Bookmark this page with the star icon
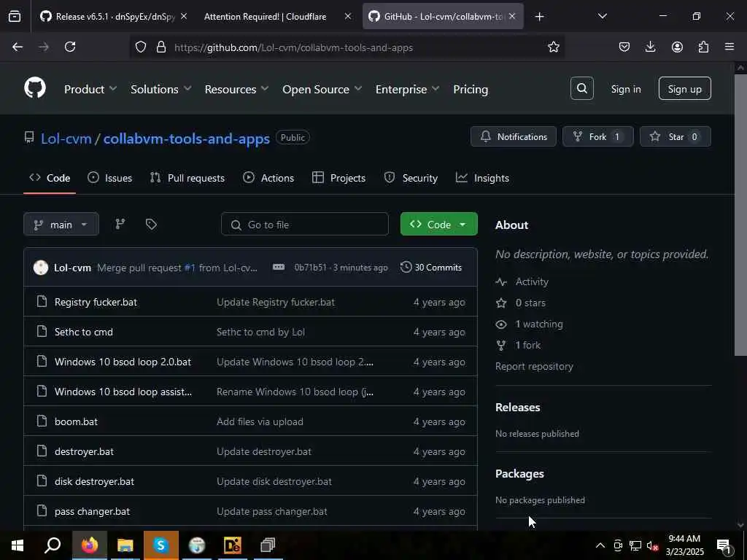 point(553,47)
